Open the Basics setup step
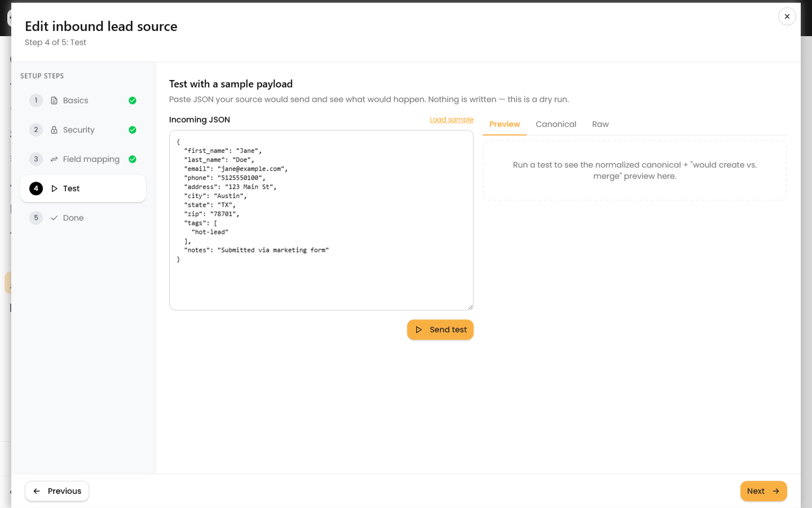The width and height of the screenshot is (812, 508). (83, 100)
